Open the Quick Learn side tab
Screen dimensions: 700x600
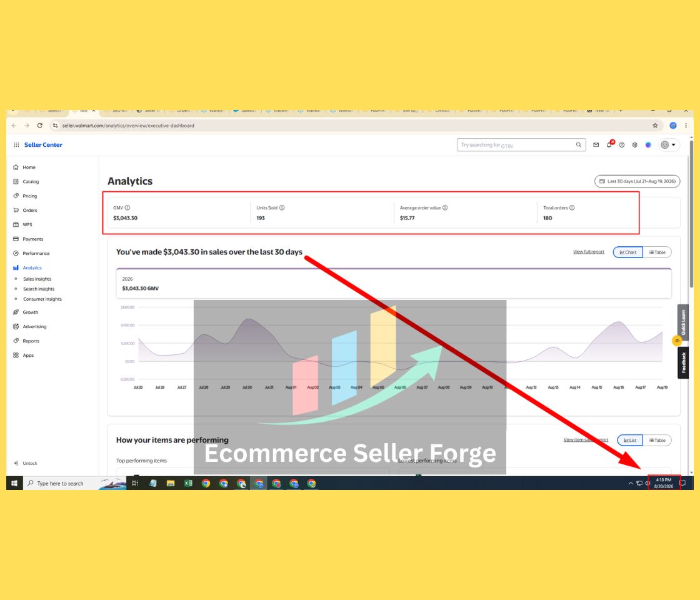point(682,322)
